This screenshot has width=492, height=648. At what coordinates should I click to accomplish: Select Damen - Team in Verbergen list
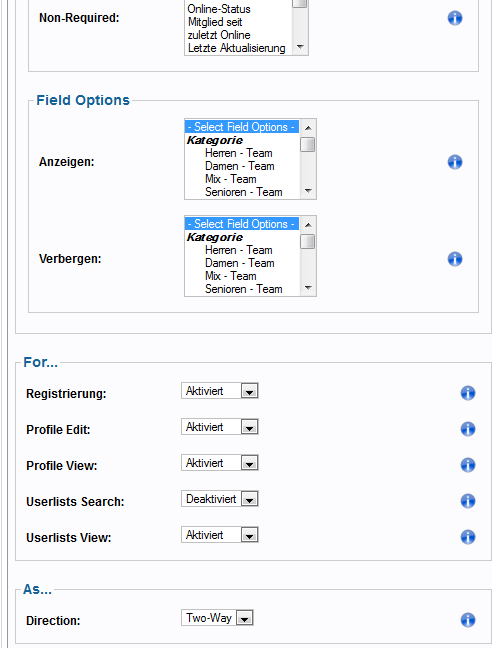[242, 263]
